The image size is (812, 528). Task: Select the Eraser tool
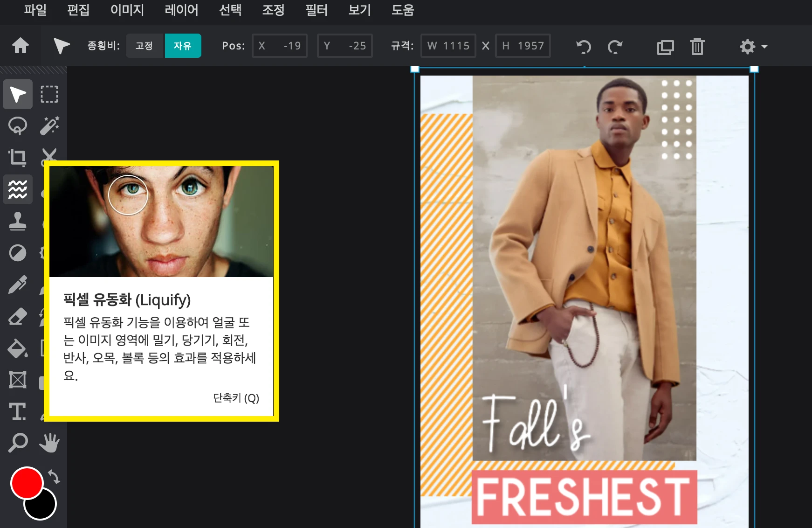[x=18, y=316]
